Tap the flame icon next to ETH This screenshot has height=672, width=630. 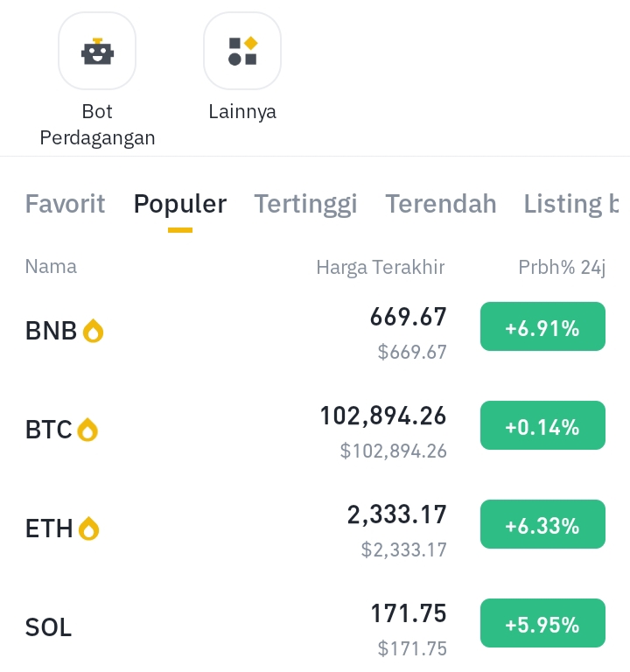pos(88,528)
